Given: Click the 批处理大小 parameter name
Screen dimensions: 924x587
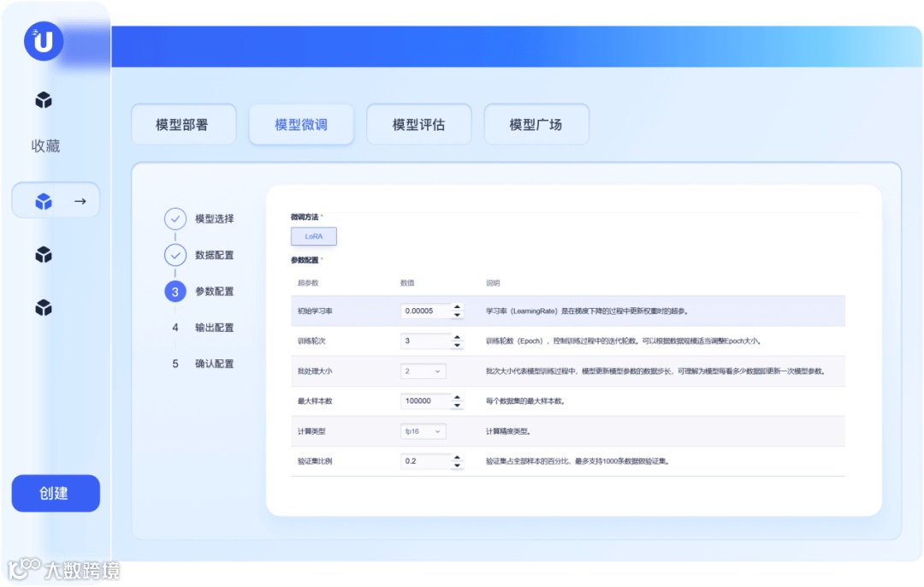Looking at the screenshot, I should 315,371.
